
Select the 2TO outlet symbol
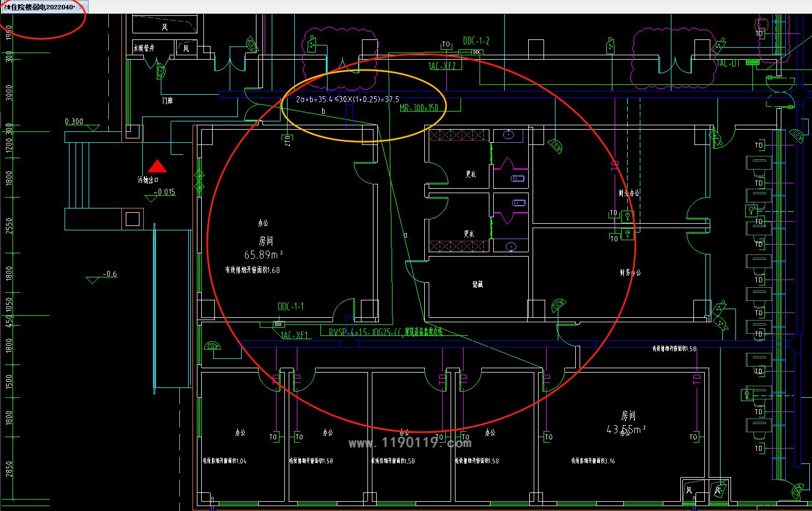pos(288,140)
